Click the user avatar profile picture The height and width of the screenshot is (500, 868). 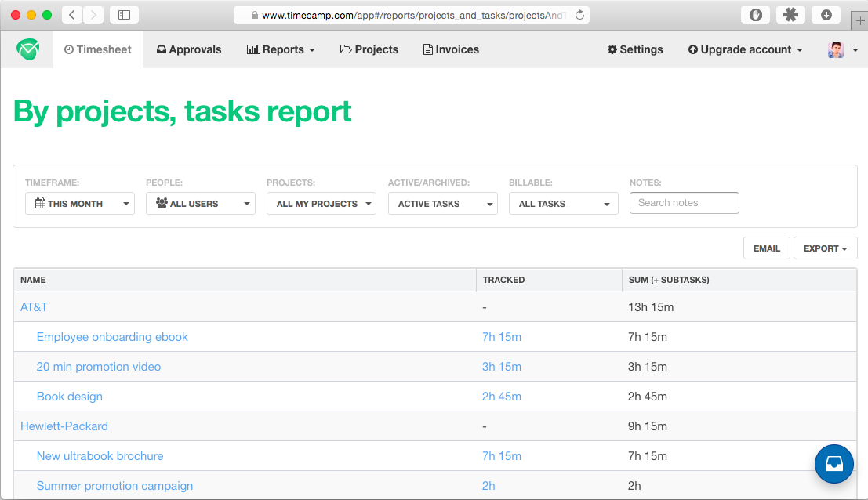[836, 49]
